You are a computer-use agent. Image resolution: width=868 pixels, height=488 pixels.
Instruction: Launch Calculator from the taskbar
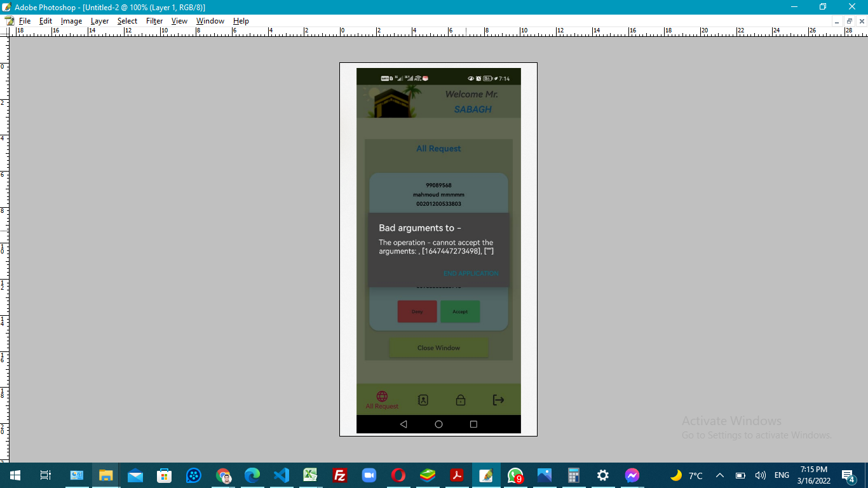(x=574, y=475)
